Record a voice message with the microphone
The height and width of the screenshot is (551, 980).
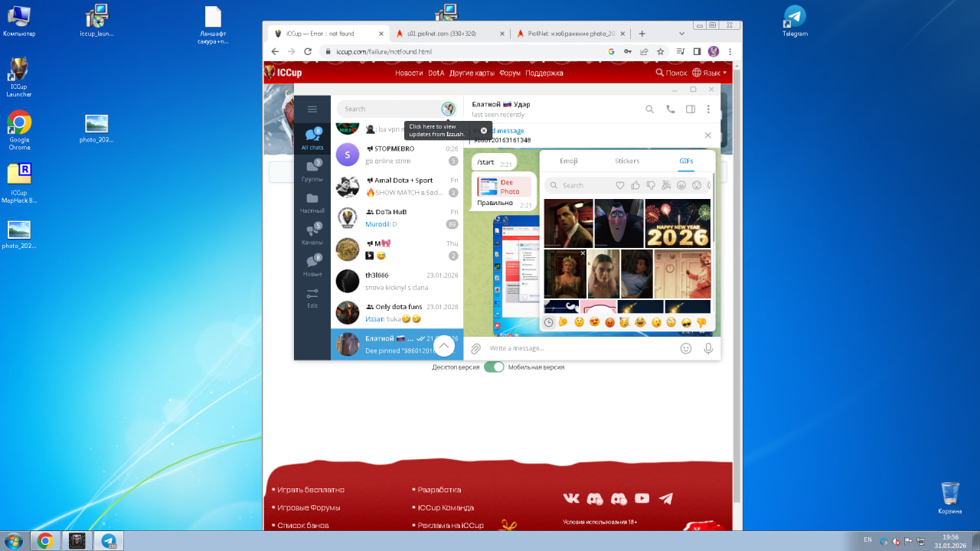pos(708,348)
